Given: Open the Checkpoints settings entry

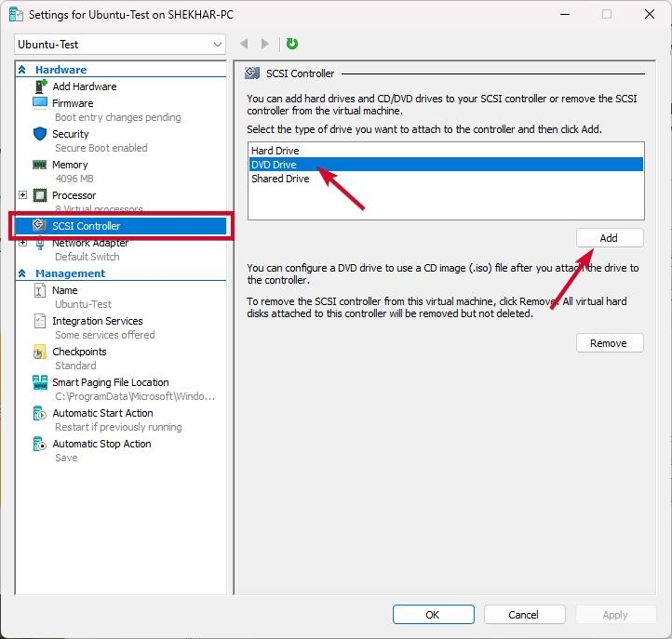Looking at the screenshot, I should pos(79,352).
